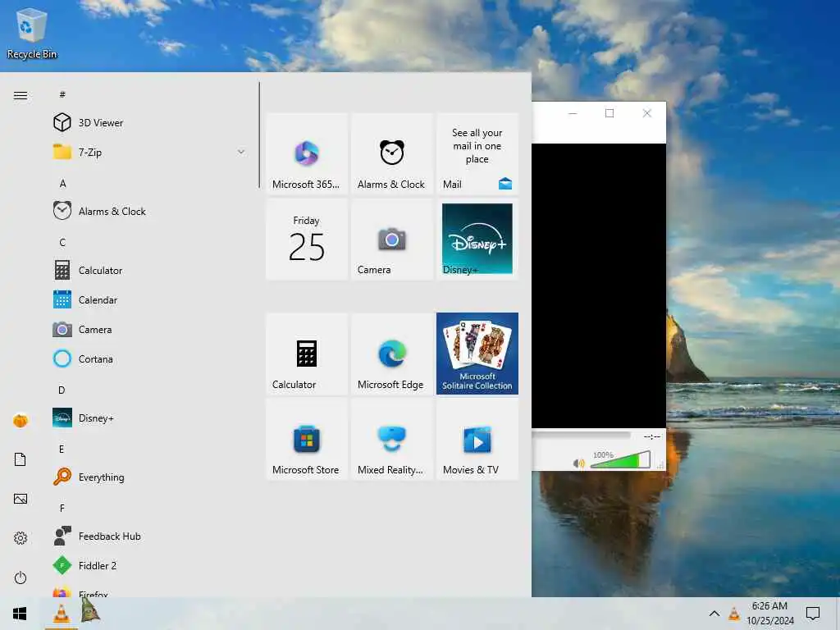Image resolution: width=840 pixels, height=630 pixels.
Task: Click the app list scrollbar
Action: tap(259, 135)
